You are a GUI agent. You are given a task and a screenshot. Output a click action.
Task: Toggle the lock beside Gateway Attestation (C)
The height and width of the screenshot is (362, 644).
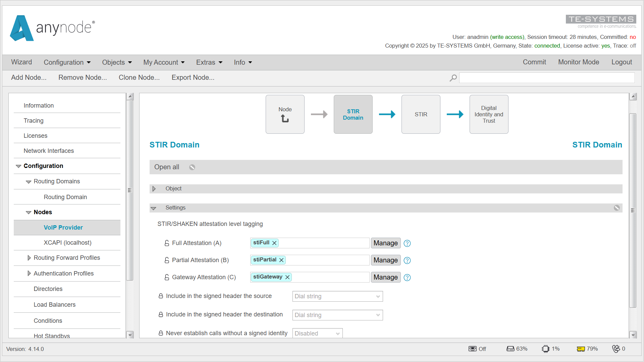167,277
